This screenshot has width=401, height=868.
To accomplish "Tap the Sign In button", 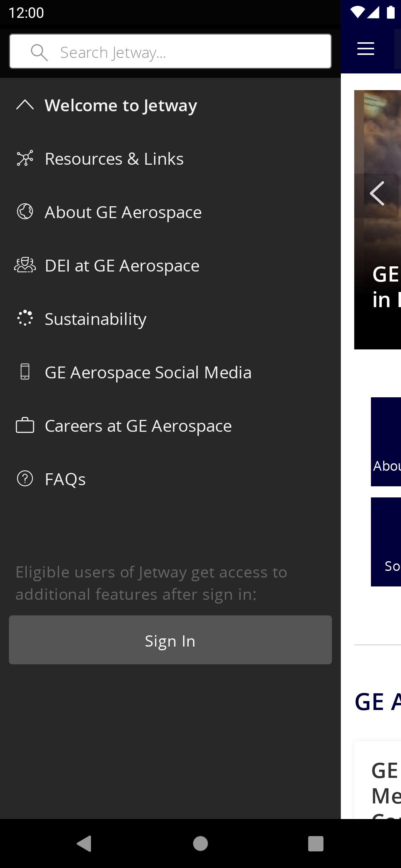I will [x=170, y=640].
